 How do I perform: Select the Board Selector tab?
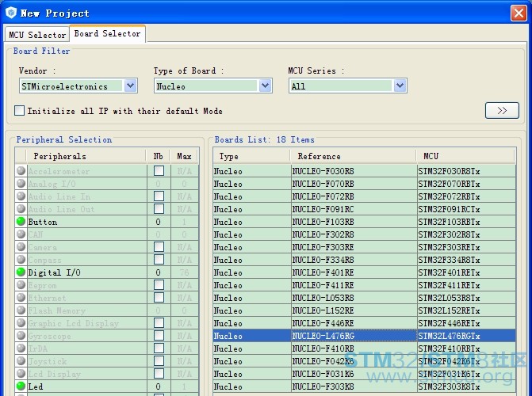pyautogui.click(x=108, y=33)
